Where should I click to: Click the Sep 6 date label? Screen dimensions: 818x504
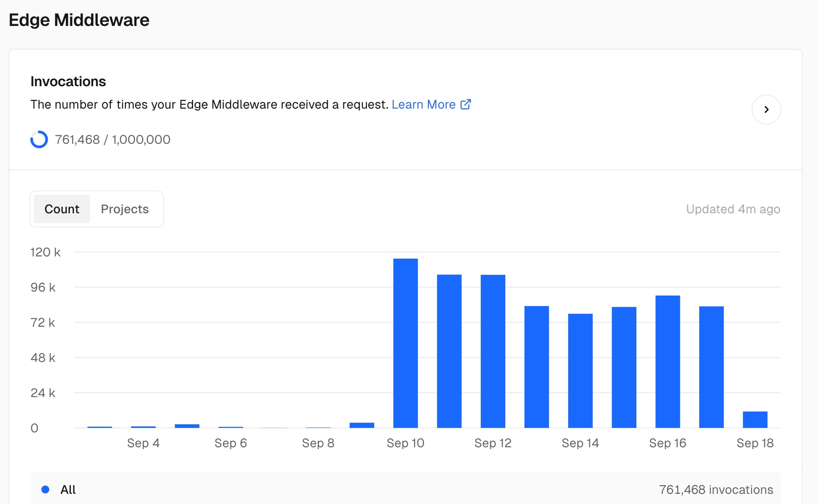point(231,443)
